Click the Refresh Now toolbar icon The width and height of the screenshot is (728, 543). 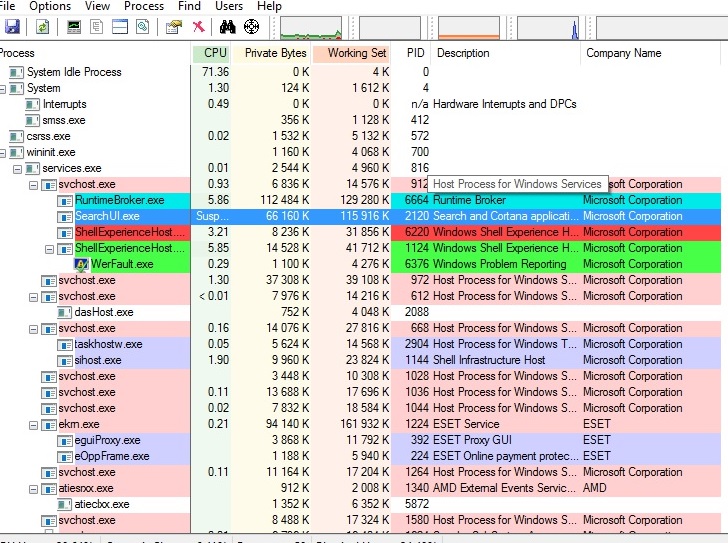pos(43,27)
